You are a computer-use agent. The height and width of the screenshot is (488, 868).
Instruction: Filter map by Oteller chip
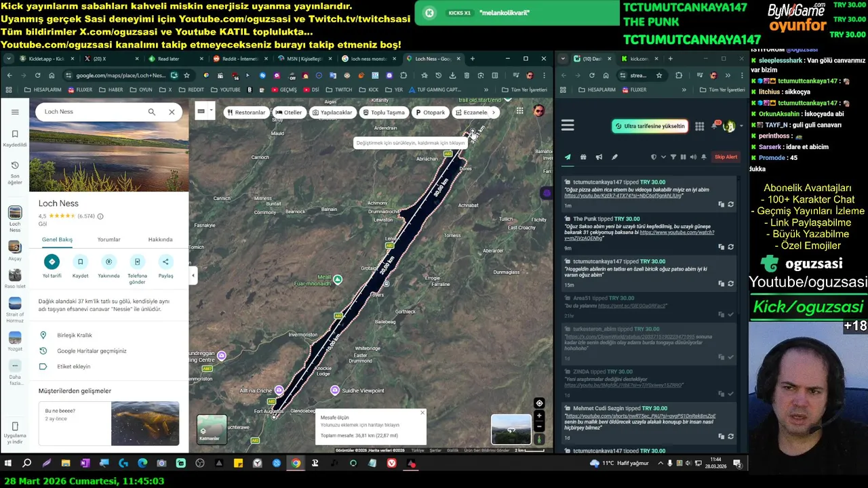pos(289,113)
